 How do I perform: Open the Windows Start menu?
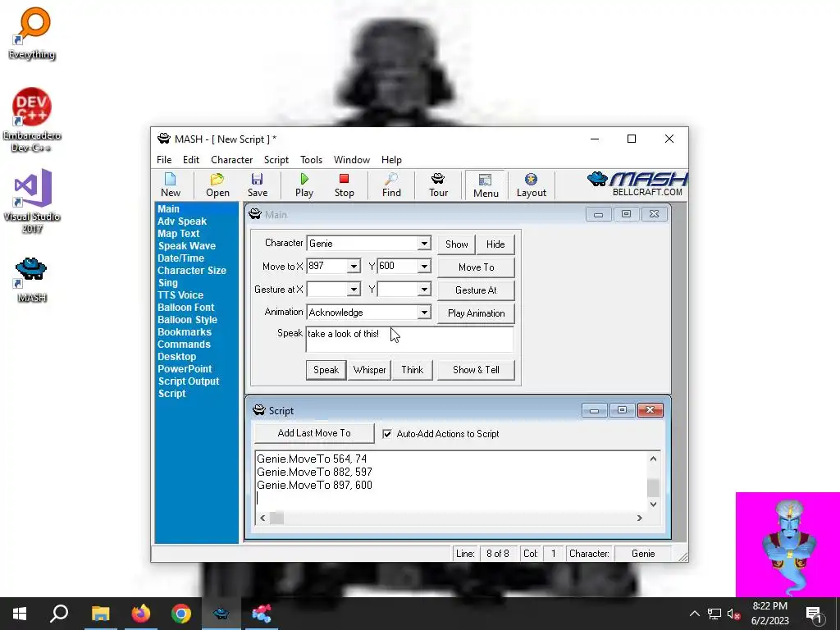tap(20, 614)
